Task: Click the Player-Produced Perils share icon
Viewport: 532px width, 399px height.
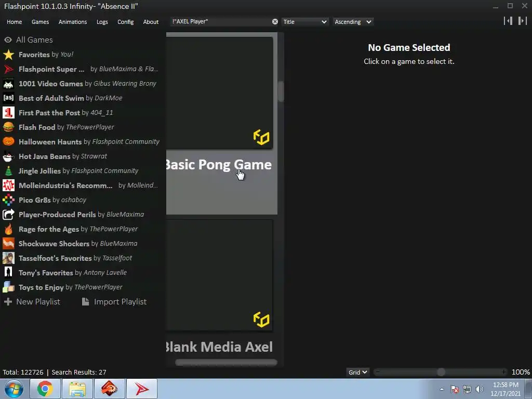Action: (8, 215)
